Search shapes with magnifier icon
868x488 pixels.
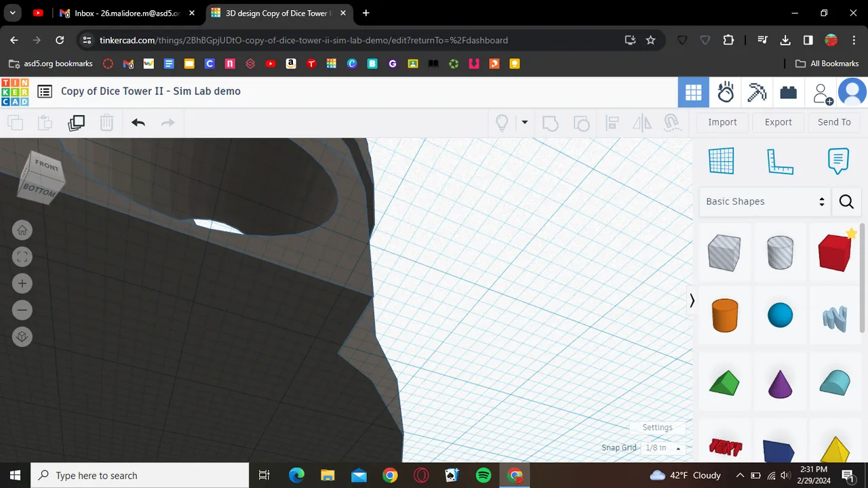click(846, 201)
